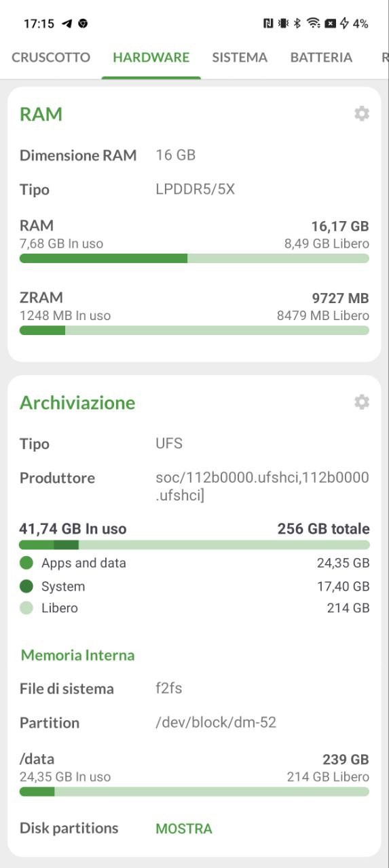389x868 pixels.
Task: Switch to the SISTEMA tab
Action: pyautogui.click(x=240, y=58)
